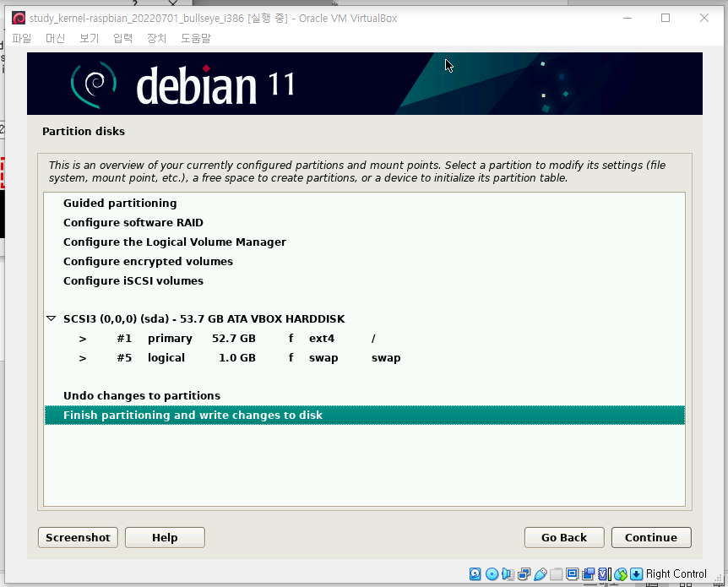Expand partition #1 primary ext4 details
Image resolution: width=728 pixels, height=587 pixels.
coord(82,338)
